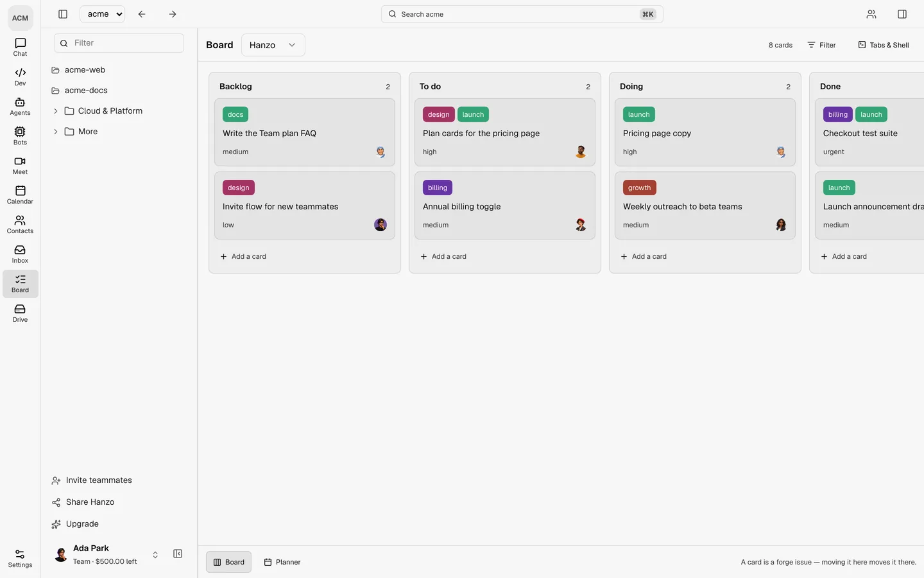Viewport: 924px width, 578px height.
Task: Open the Calendar section
Action: click(20, 195)
